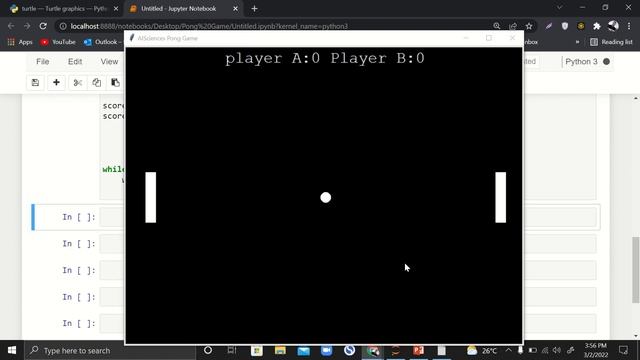Show more bookmarks with the double chevron
This screenshot has width=640, height=360.
[x=577, y=42]
